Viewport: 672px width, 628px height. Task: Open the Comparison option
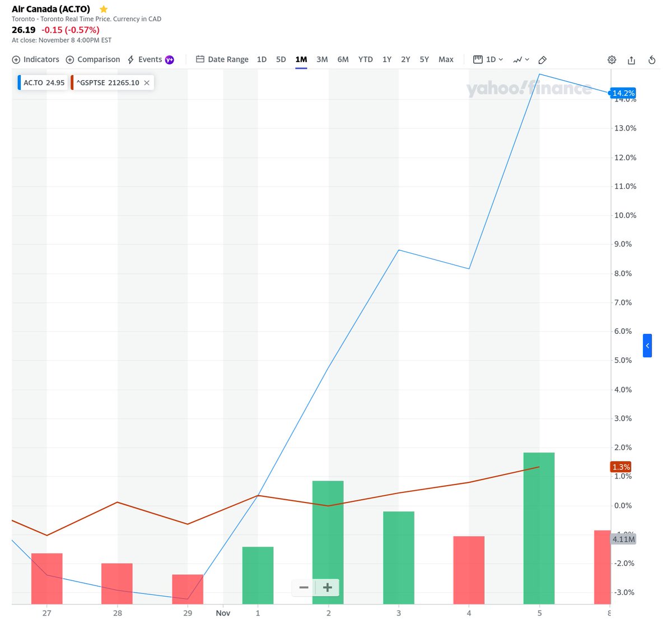pos(93,59)
